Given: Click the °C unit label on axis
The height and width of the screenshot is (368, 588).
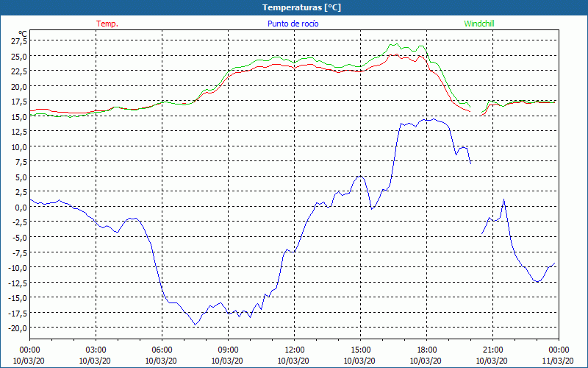Looking at the screenshot, I should 22,34.
